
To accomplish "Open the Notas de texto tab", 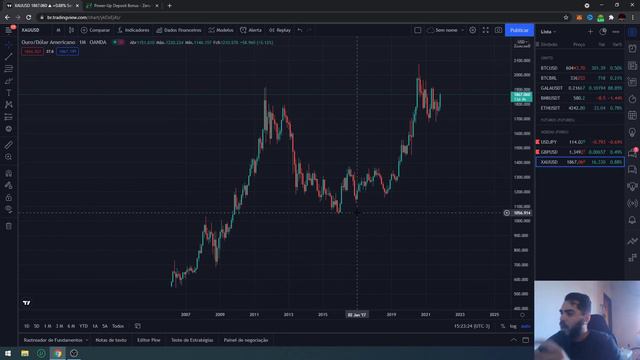I will pos(111,340).
